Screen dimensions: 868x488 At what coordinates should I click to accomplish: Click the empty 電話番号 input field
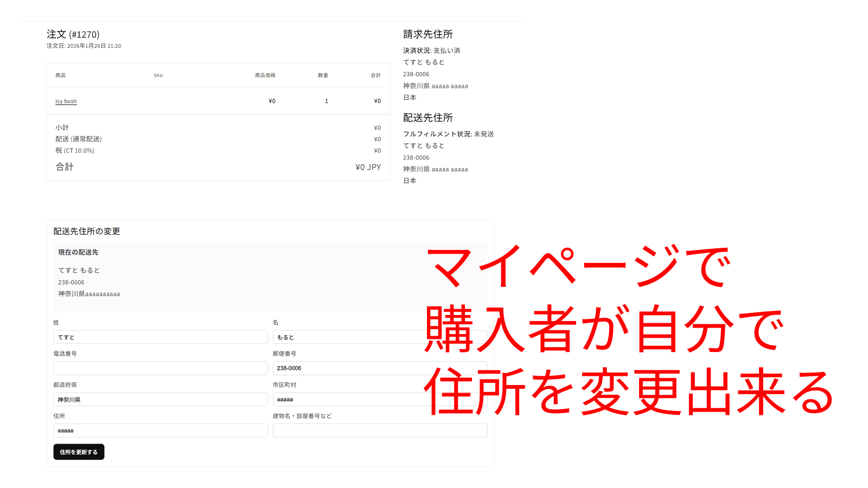pyautogui.click(x=161, y=368)
